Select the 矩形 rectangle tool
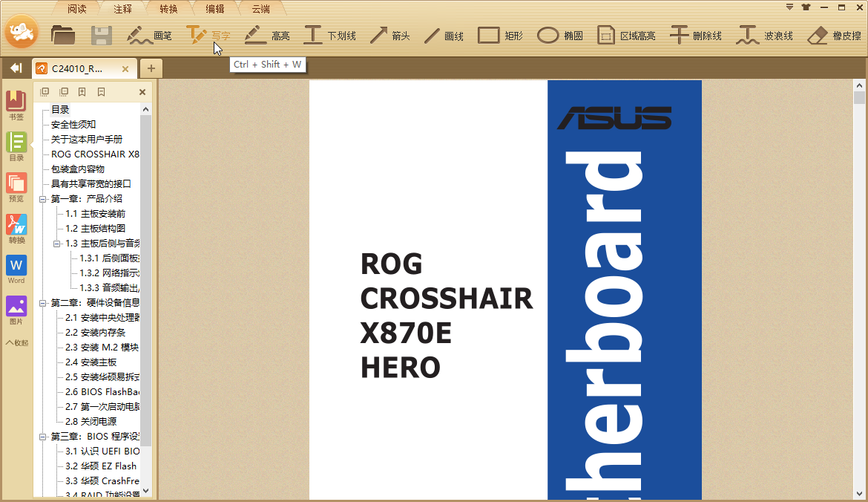868x502 pixels. [501, 36]
